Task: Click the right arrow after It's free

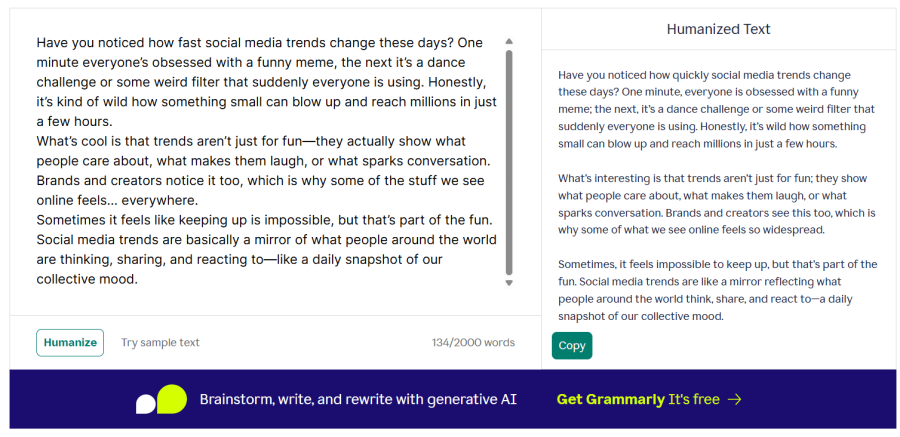Action: (735, 399)
